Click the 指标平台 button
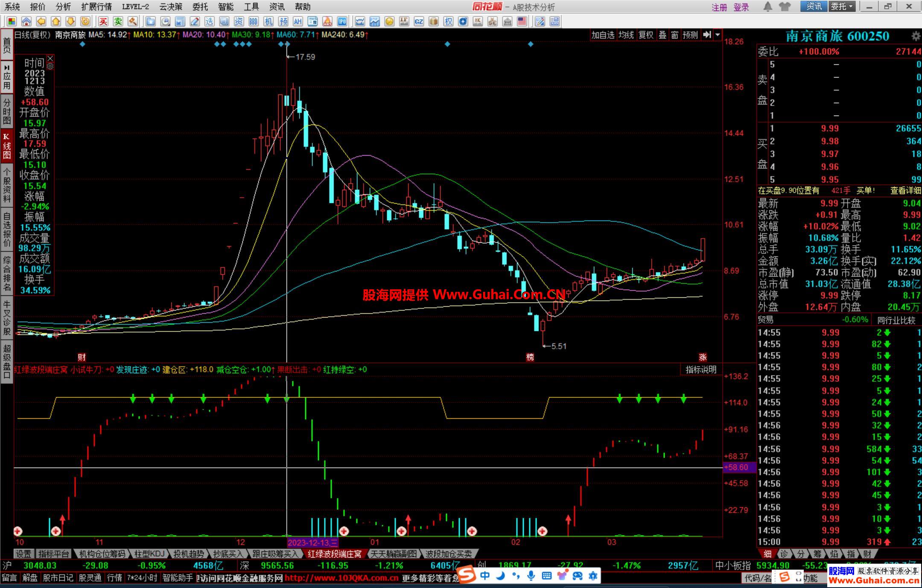Viewport: 922px width, 588px height. coord(53,554)
